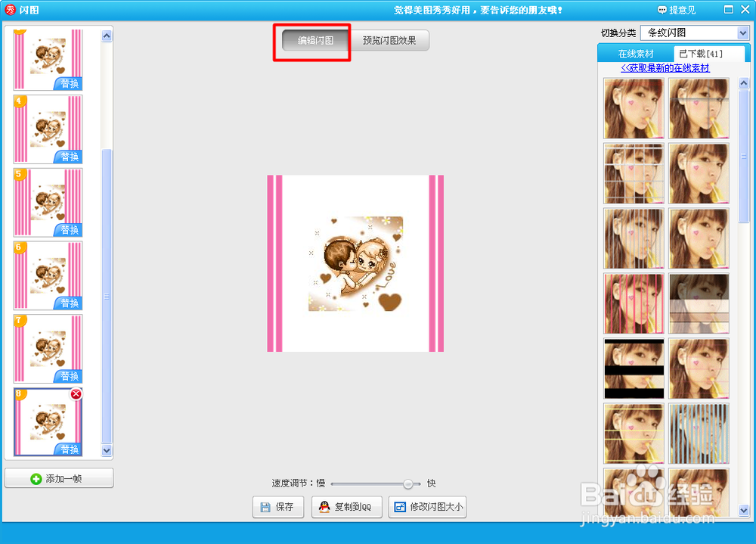The image size is (756, 544).
Task: Open the 切换分类 dropdown showing 条纹闪图
Action: tap(694, 33)
